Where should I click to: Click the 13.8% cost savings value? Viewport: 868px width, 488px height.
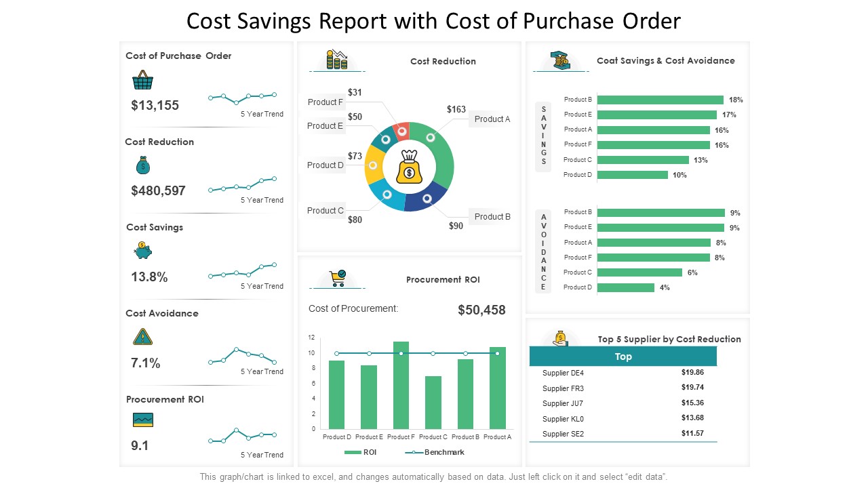[149, 277]
